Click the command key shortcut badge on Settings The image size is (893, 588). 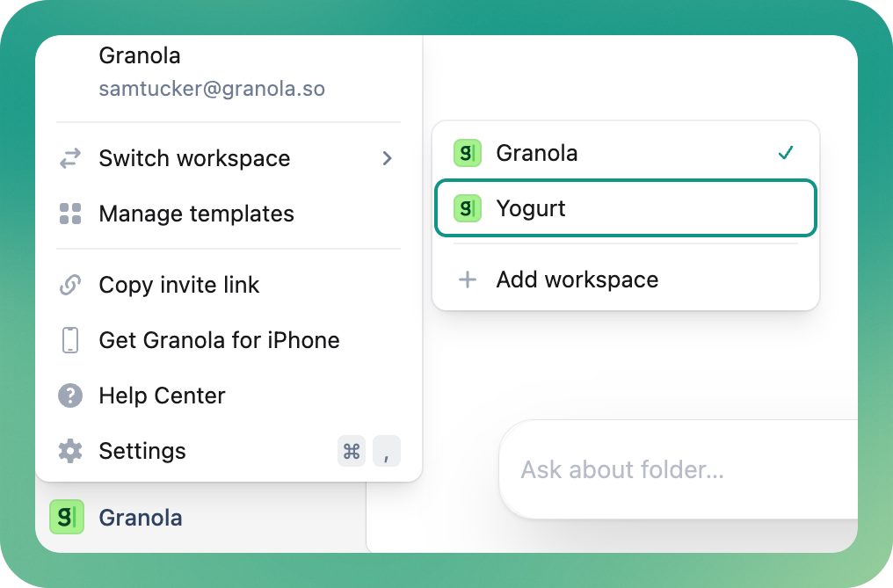(352, 451)
